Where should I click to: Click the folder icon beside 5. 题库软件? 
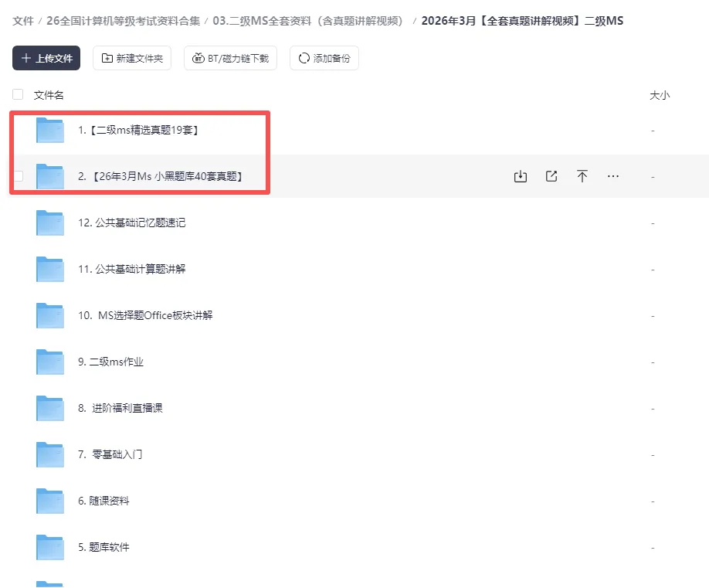pos(49,547)
